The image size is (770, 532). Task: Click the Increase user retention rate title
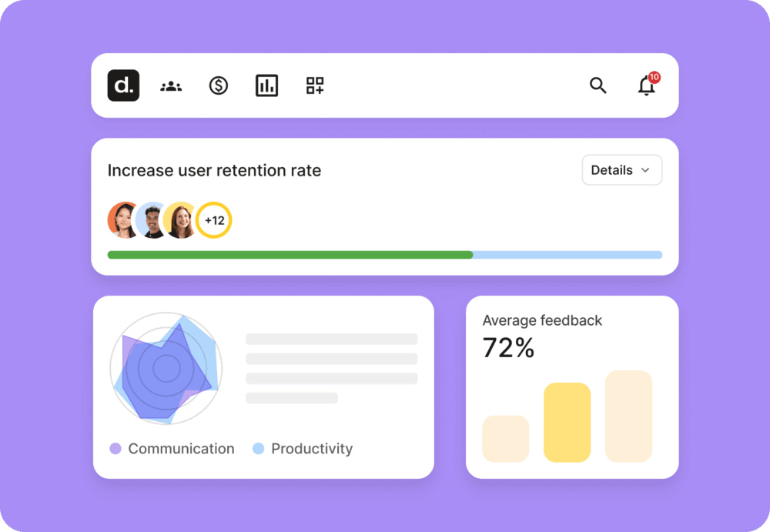point(214,171)
